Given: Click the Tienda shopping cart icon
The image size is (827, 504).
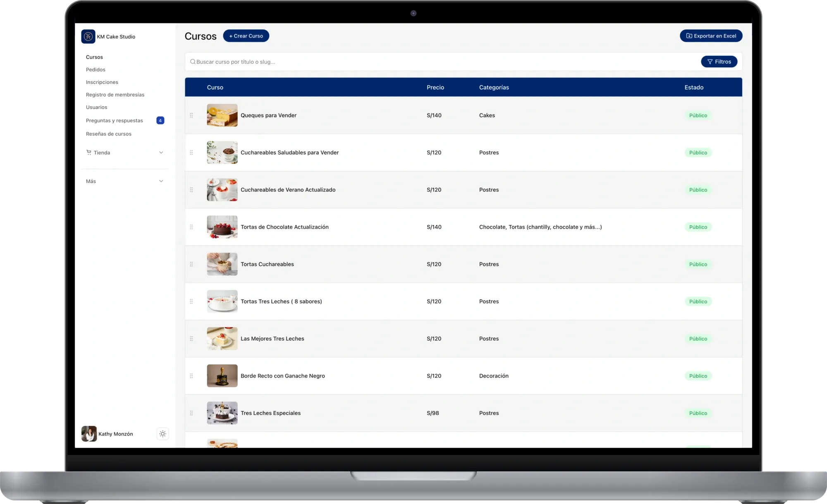Looking at the screenshot, I should (88, 153).
